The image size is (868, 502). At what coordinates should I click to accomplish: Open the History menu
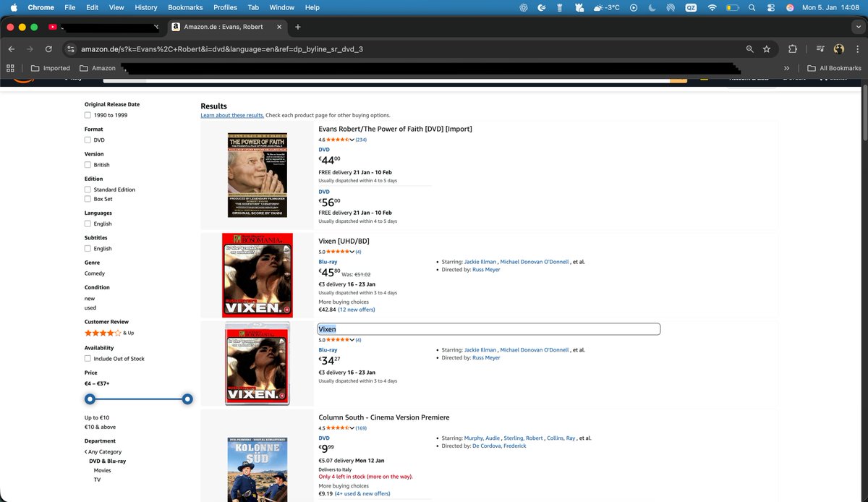coord(145,7)
